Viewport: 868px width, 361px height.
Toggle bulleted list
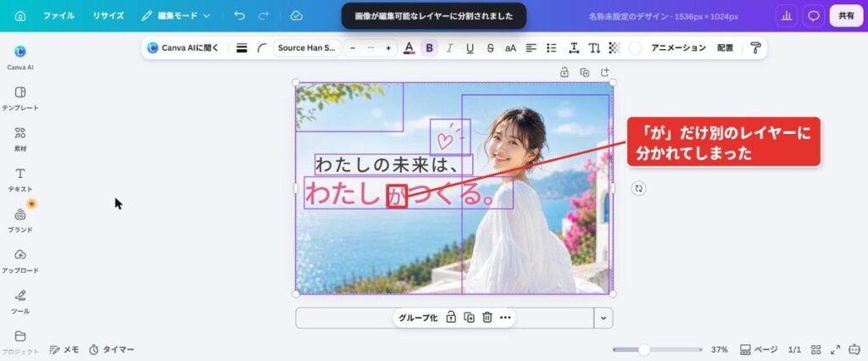[x=551, y=48]
